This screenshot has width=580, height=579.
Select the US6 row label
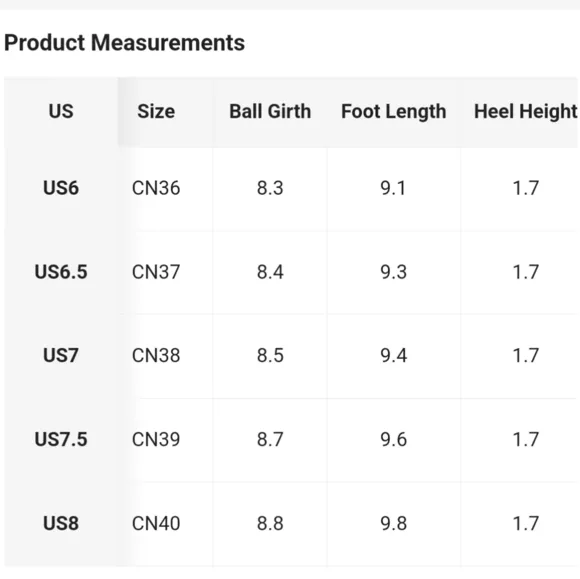pos(61,188)
